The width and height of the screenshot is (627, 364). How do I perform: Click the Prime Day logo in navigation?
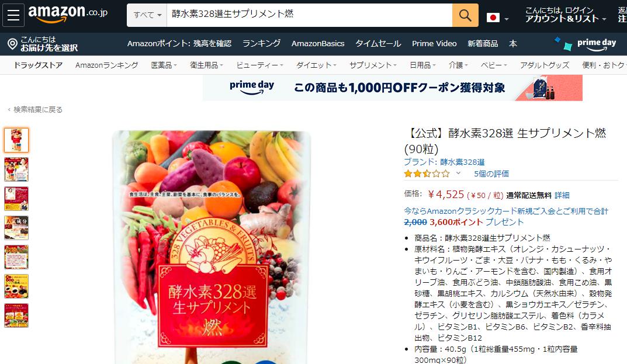tap(586, 44)
